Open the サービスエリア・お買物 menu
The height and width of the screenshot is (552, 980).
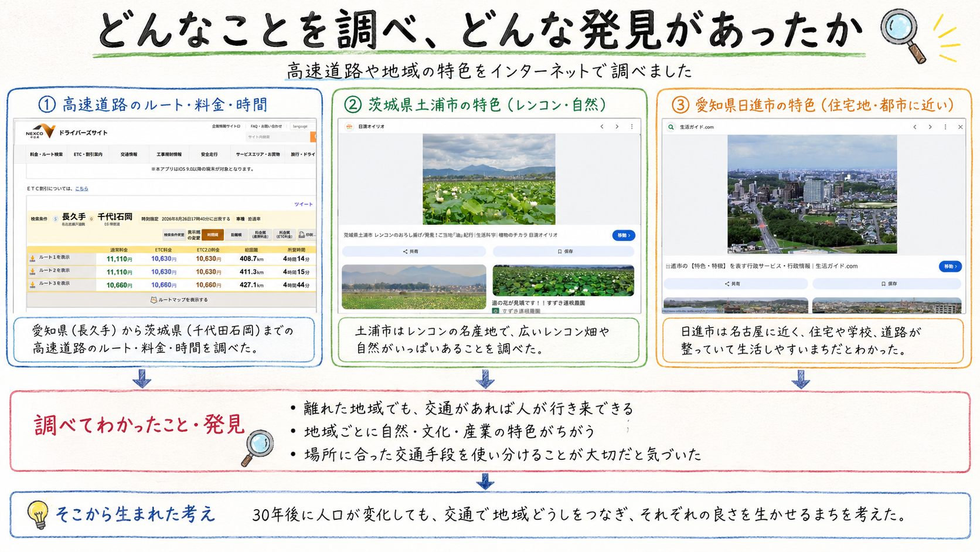(x=258, y=154)
